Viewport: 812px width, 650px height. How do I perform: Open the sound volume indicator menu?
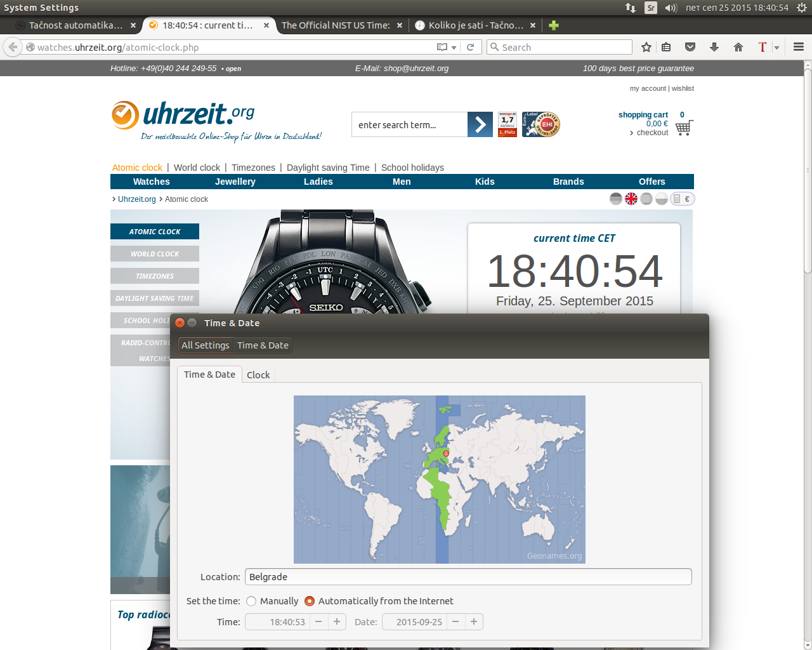click(x=671, y=8)
